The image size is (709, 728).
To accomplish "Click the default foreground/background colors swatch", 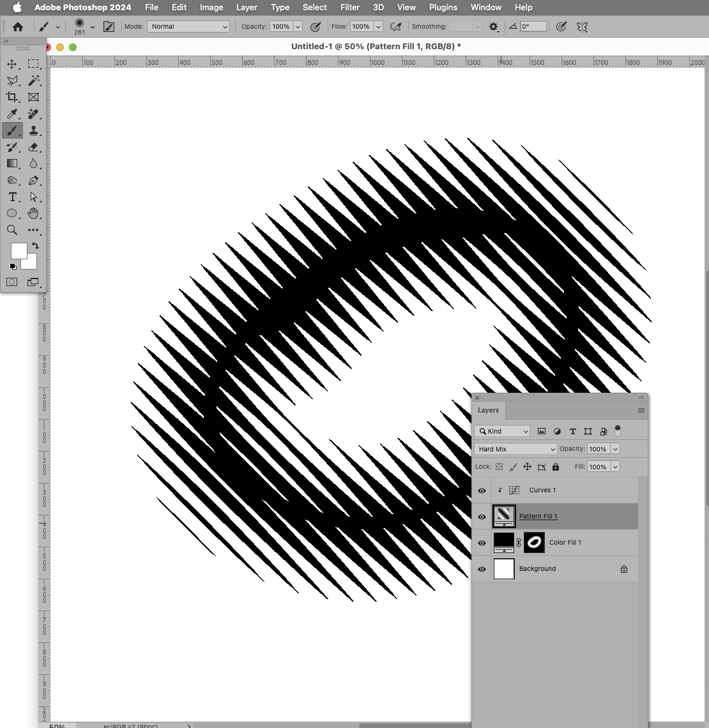I will pyautogui.click(x=14, y=267).
